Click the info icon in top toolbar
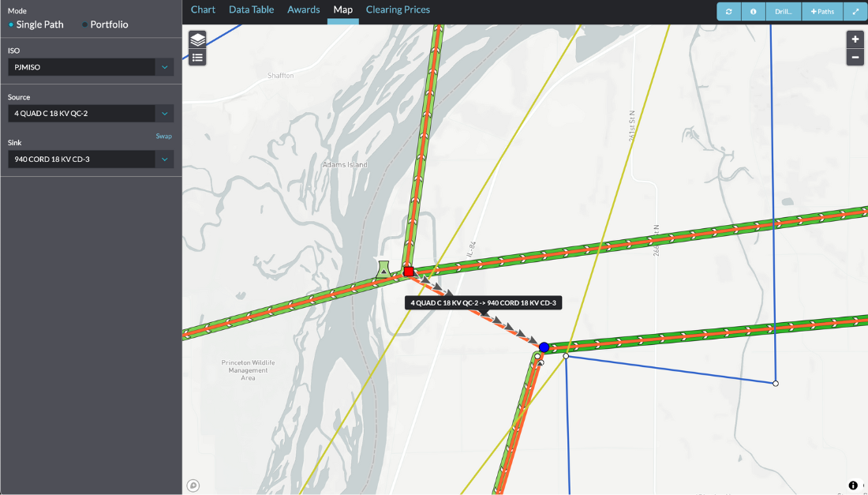The image size is (868, 495). (753, 12)
